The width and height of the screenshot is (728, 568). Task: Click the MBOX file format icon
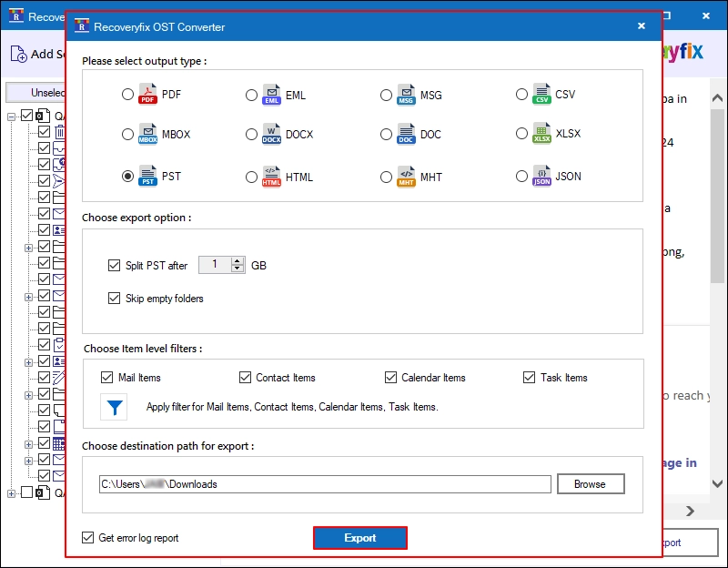pyautogui.click(x=147, y=134)
